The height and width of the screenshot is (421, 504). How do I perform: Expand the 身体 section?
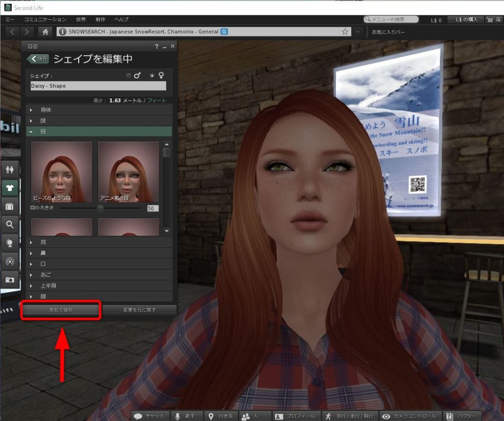(99, 110)
